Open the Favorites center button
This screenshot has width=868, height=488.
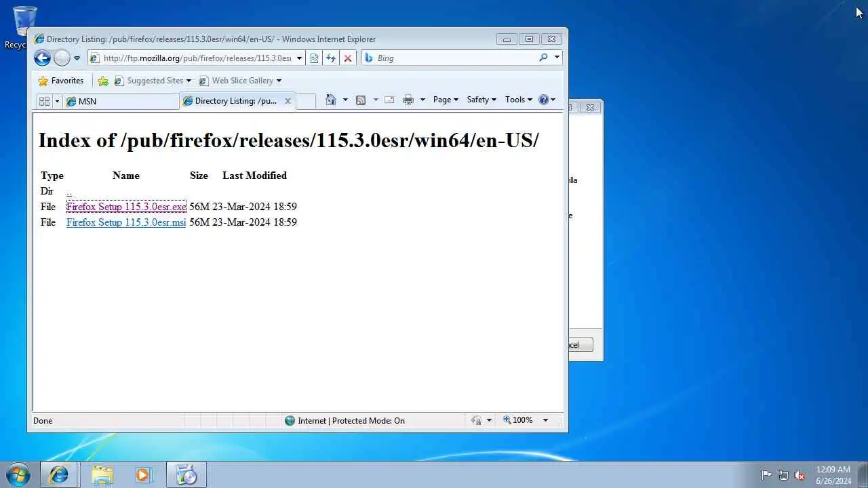click(x=61, y=81)
